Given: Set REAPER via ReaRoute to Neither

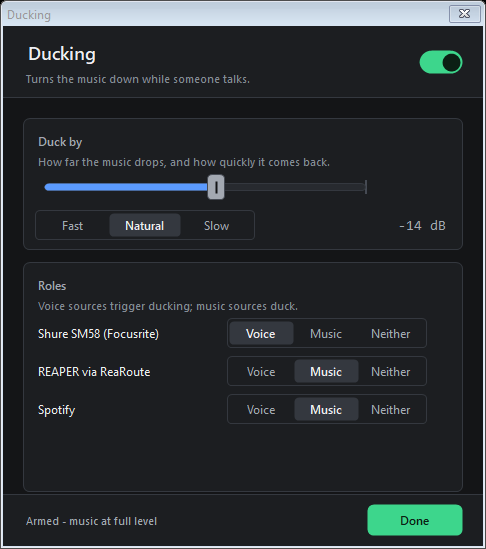Looking at the screenshot, I should (x=391, y=371).
